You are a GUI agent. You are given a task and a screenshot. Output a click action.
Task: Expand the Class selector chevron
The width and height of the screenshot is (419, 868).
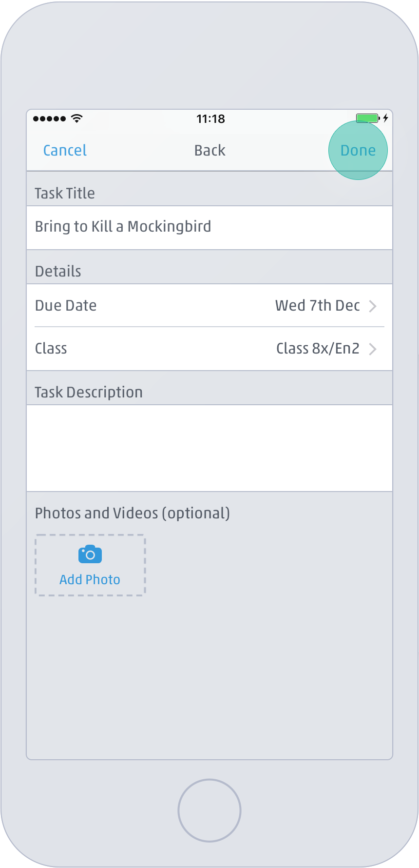pyautogui.click(x=373, y=349)
